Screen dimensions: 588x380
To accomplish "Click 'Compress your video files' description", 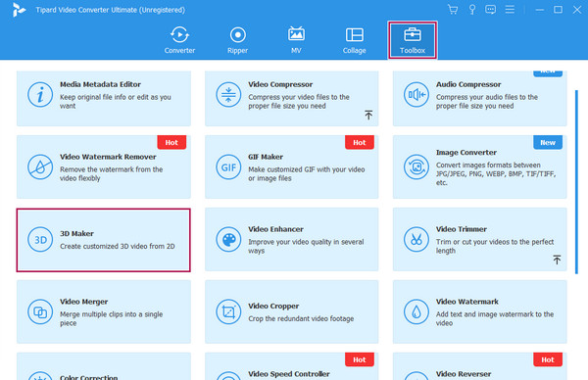I will [299, 101].
